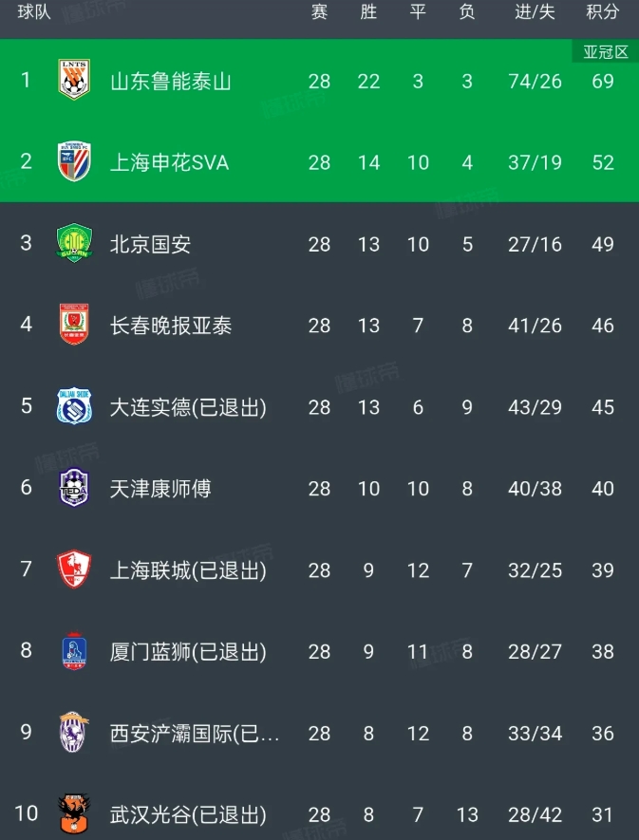Open the Xiamen Lanshi club badge

click(x=74, y=652)
